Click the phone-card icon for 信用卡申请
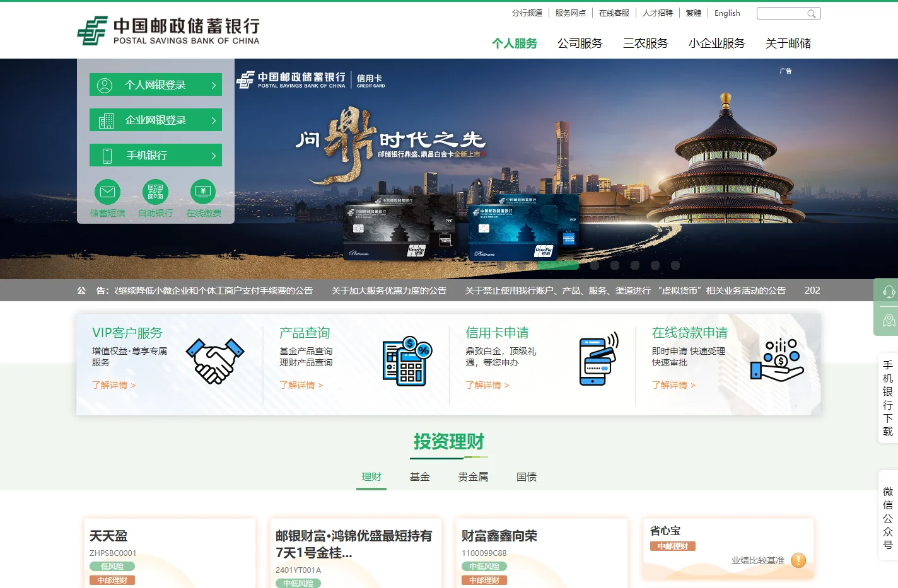This screenshot has width=898, height=588. [x=598, y=359]
